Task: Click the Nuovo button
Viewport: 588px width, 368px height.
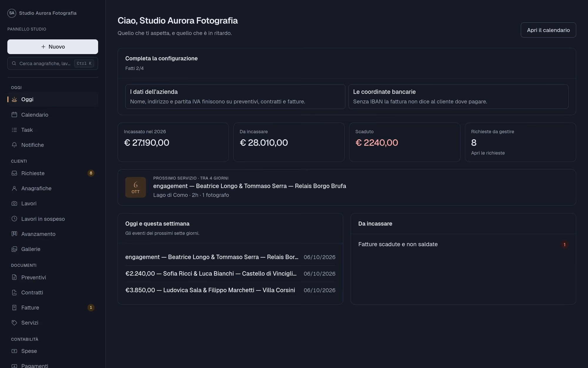Action: 53,47
